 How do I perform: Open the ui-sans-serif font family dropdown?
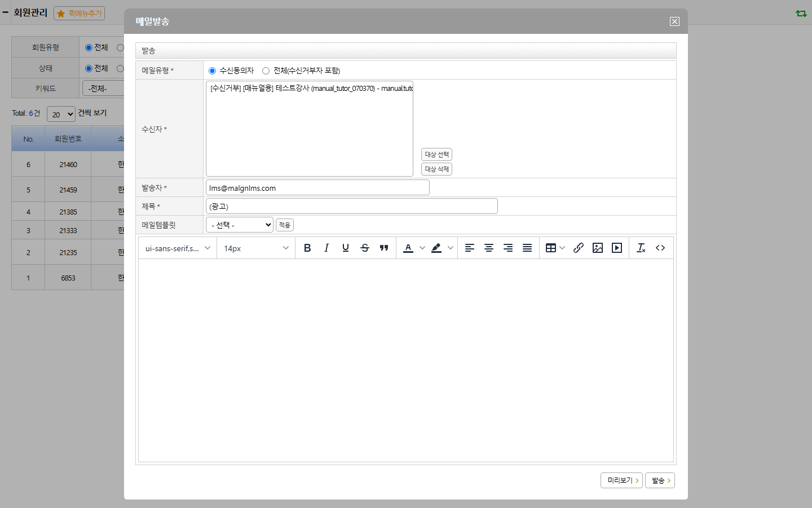178,248
